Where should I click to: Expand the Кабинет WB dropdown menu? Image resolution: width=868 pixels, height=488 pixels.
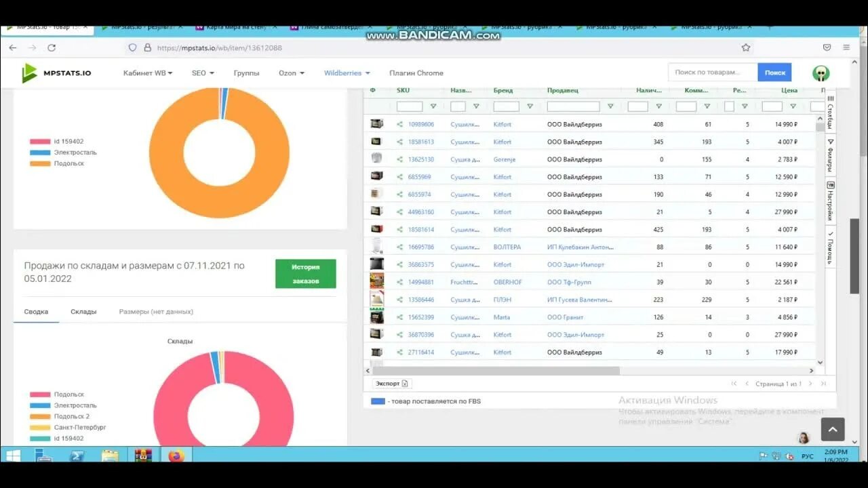148,73
